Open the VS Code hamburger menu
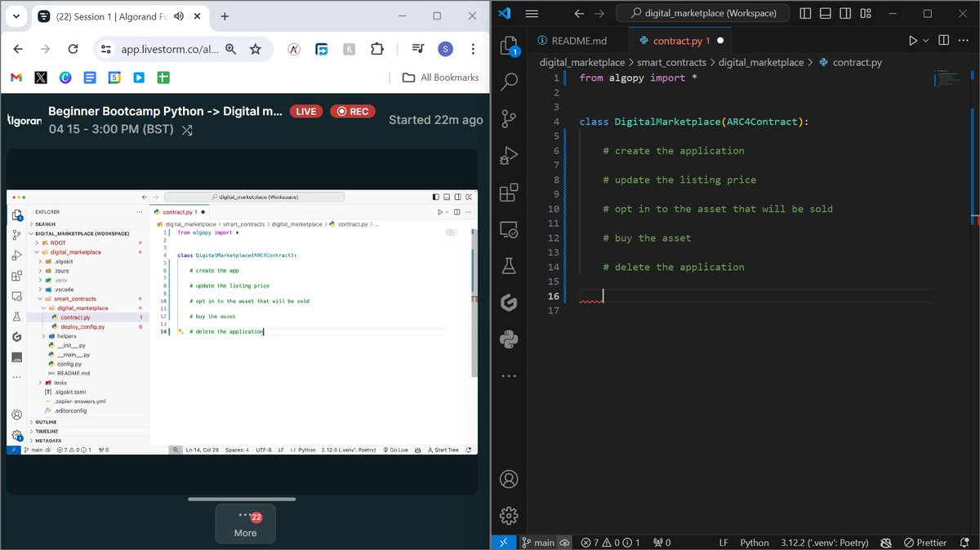Screen dimensions: 980x550 tap(532, 13)
